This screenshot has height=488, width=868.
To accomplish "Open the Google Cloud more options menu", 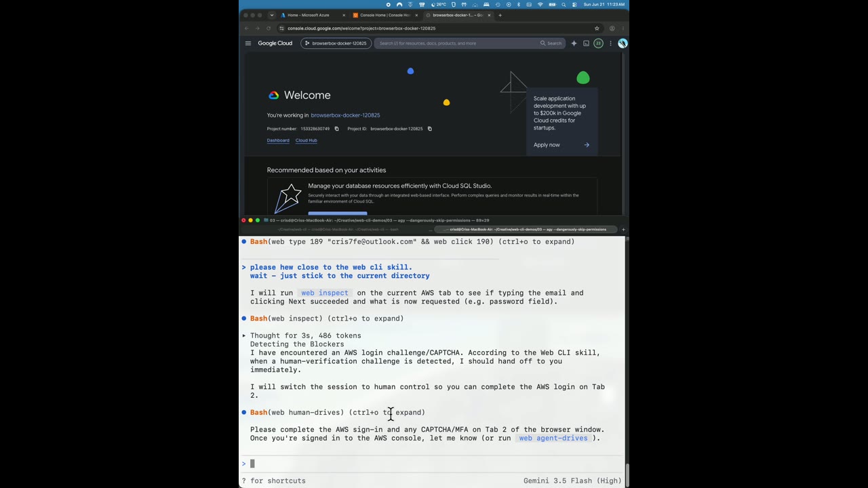I will point(610,43).
